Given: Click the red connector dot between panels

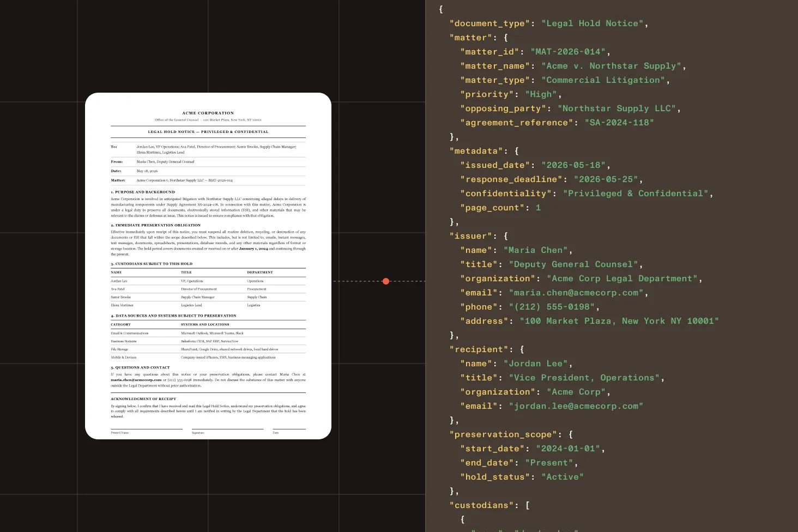Looking at the screenshot, I should coord(386,281).
